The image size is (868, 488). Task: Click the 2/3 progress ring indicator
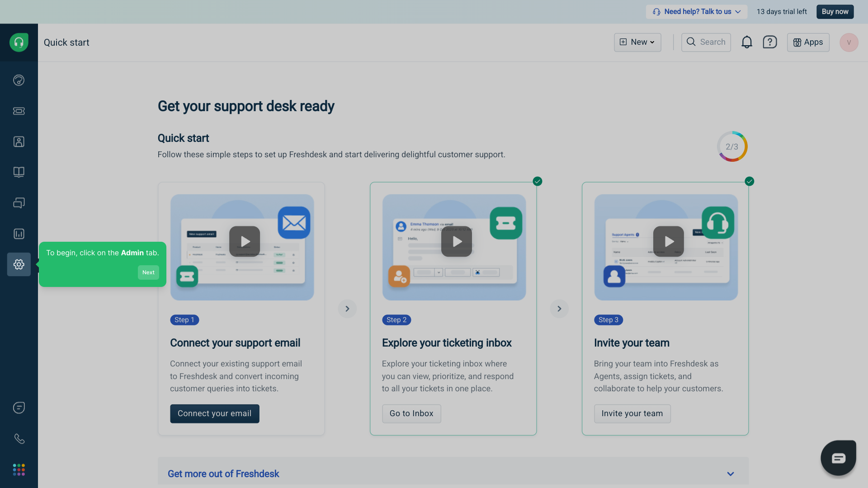(x=731, y=146)
